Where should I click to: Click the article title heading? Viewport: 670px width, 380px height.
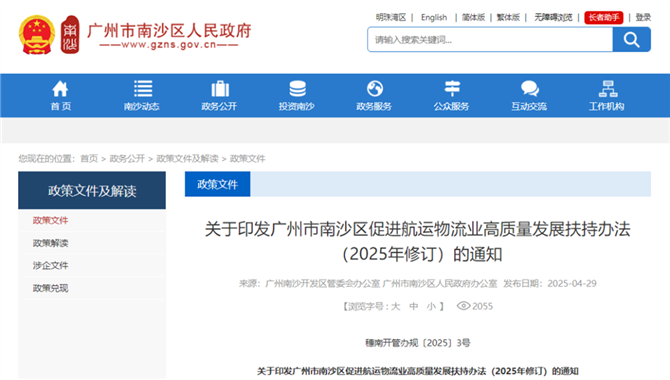418,242
